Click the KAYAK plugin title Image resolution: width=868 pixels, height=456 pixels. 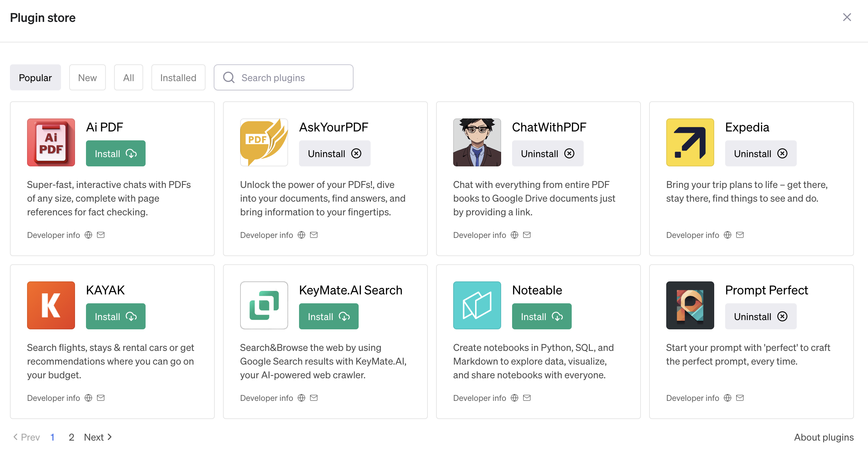tap(105, 290)
